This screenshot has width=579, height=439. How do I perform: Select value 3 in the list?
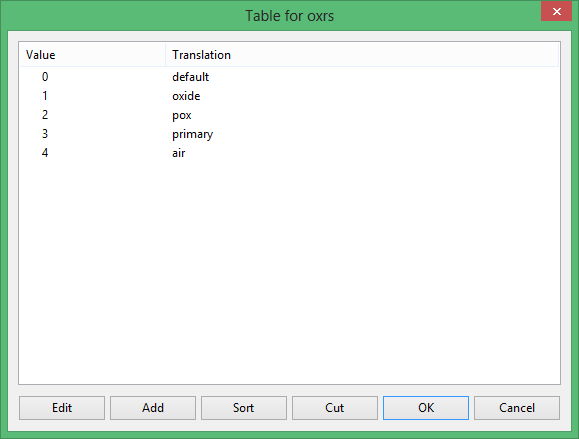click(x=45, y=134)
